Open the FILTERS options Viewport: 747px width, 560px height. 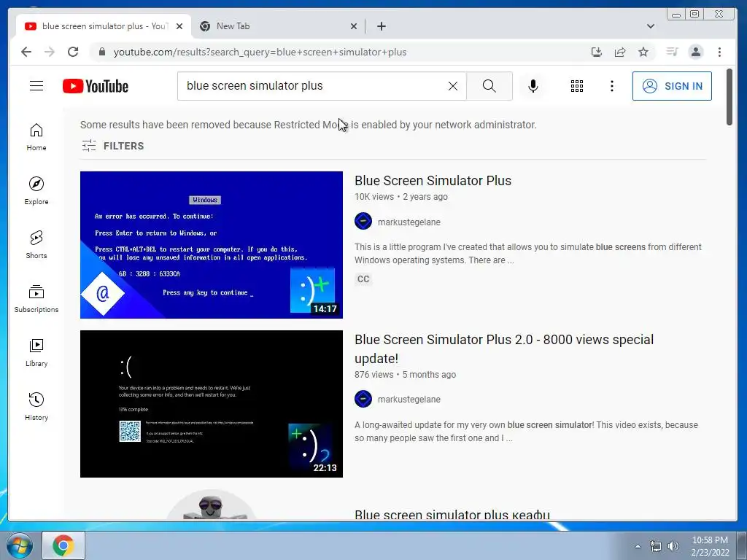pyautogui.click(x=112, y=146)
